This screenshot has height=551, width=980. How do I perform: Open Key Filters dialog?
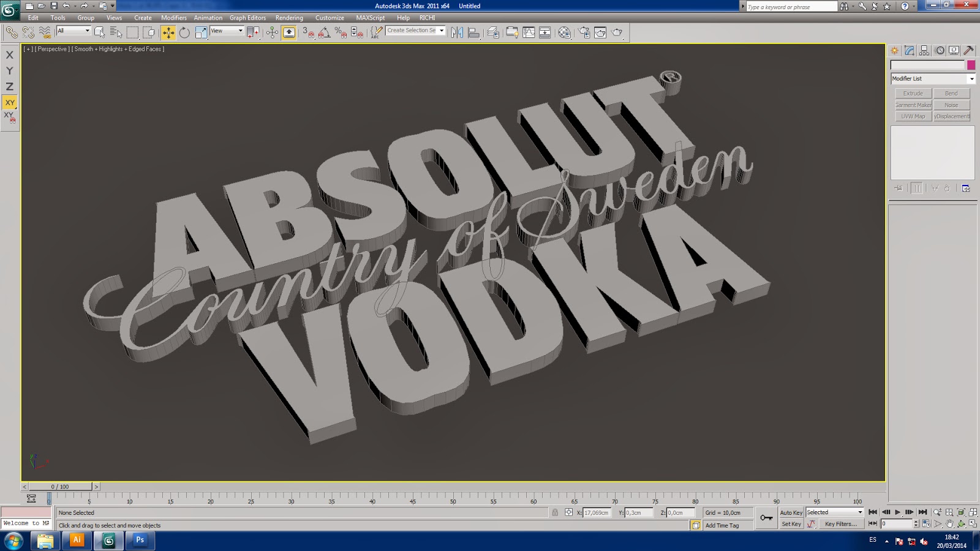840,524
